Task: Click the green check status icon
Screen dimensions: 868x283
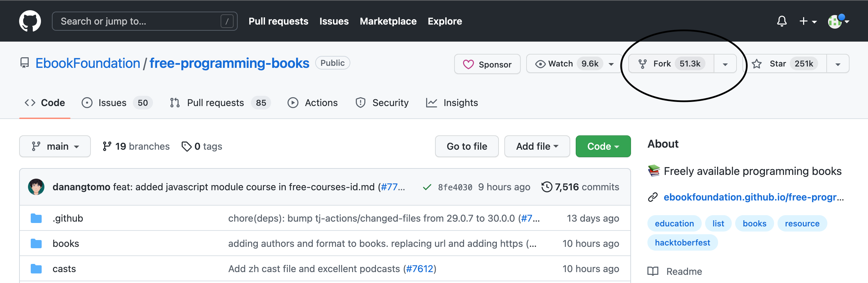Action: click(x=426, y=187)
